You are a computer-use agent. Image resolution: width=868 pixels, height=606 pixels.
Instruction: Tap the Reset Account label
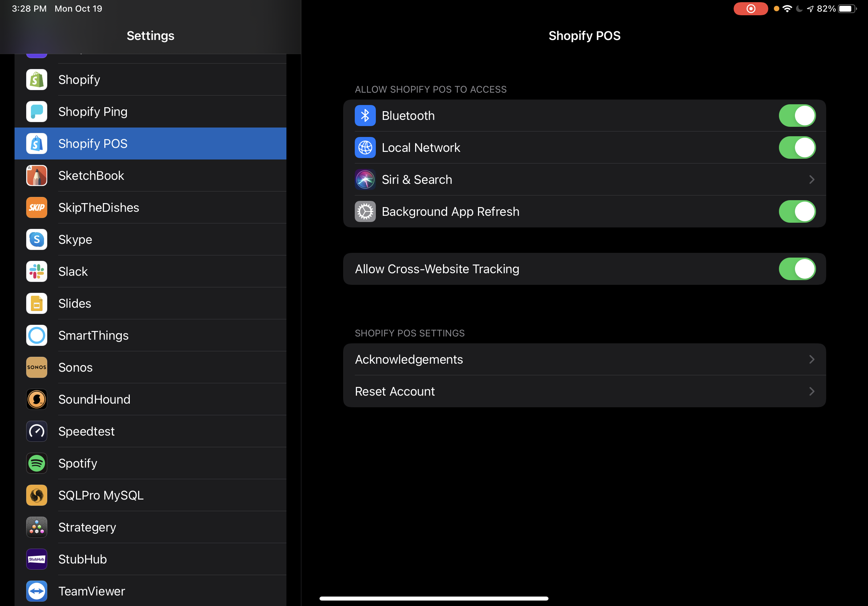coord(395,391)
